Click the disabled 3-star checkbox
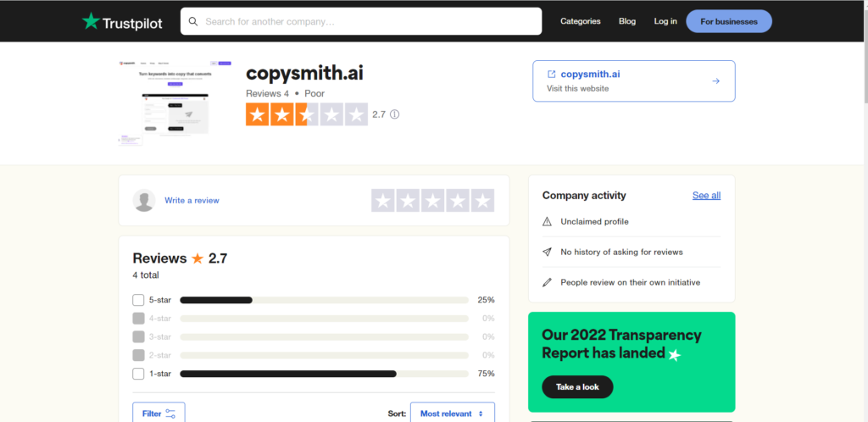Viewport: 868px width, 422px height. click(x=138, y=336)
